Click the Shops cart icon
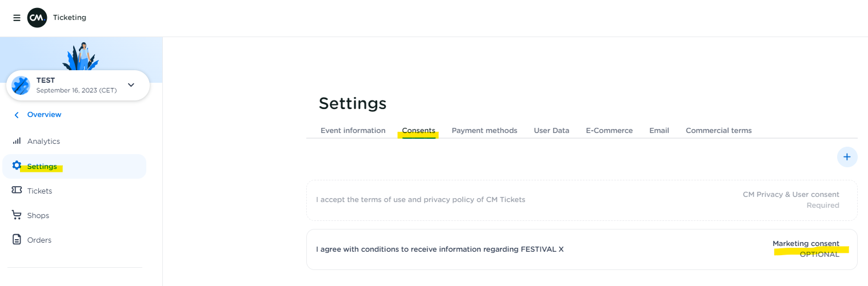The image size is (868, 286). [17, 215]
